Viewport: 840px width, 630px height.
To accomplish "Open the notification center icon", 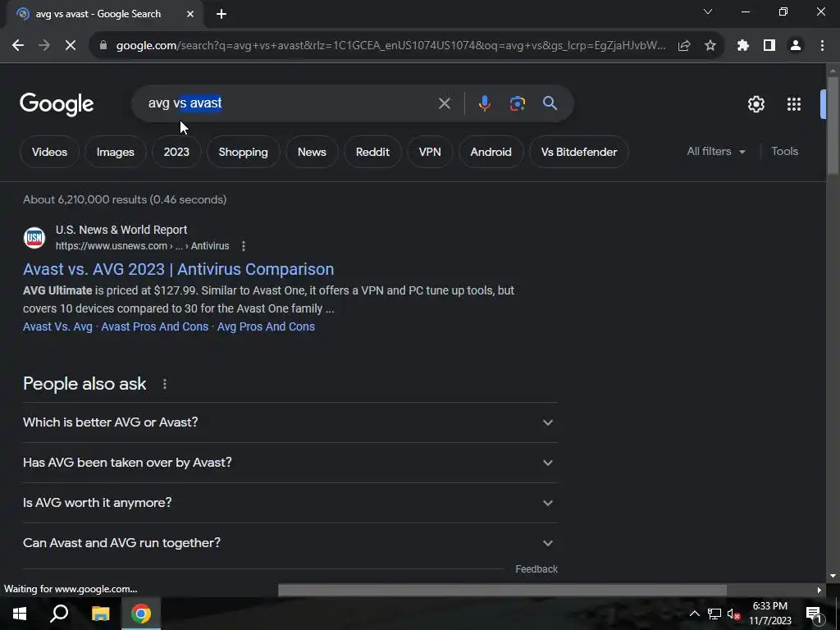I will [813, 614].
